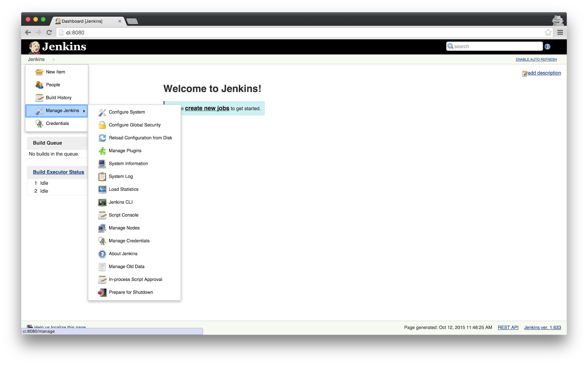
Task: Click the New Item sidebar link
Action: coord(55,72)
